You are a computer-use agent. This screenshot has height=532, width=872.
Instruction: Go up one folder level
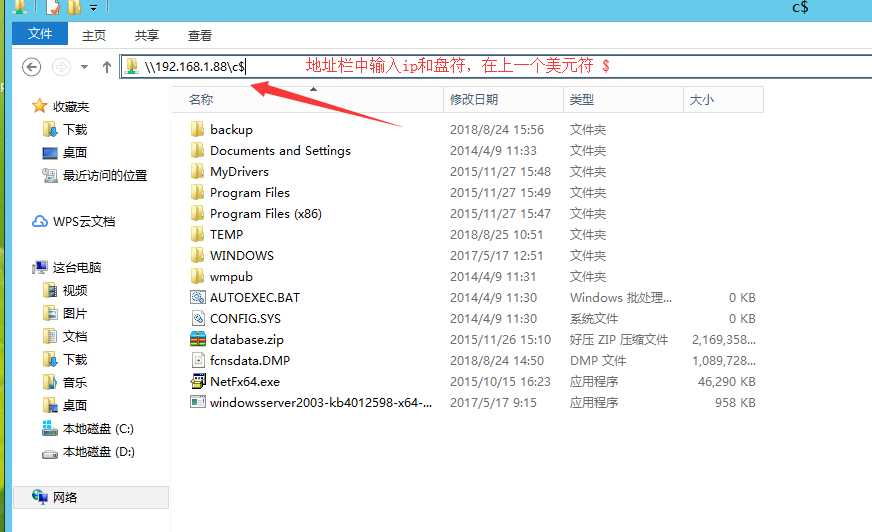107,67
